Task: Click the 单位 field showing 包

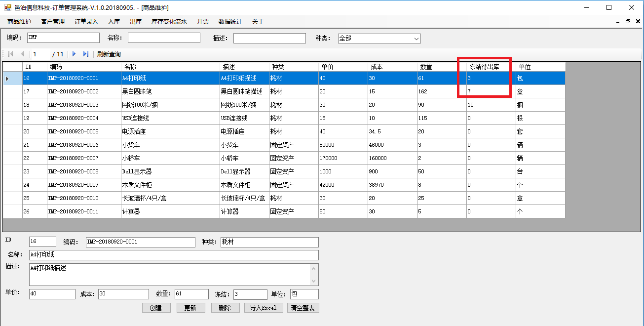Action: pyautogui.click(x=304, y=294)
